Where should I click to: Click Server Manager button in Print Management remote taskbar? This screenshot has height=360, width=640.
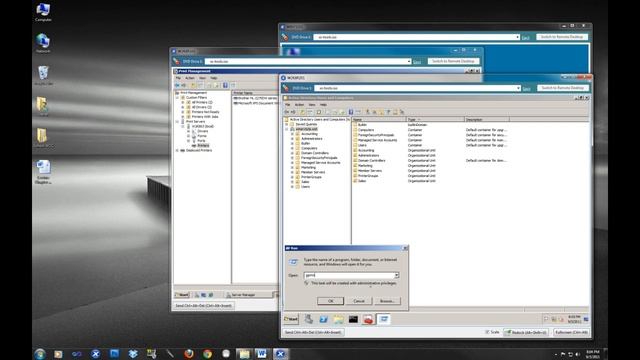(x=249, y=295)
